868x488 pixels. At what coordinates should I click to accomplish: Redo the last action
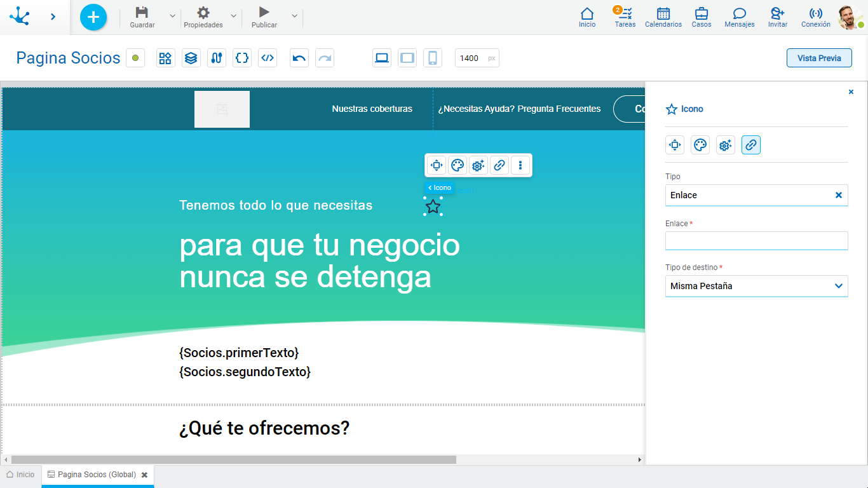click(x=325, y=58)
